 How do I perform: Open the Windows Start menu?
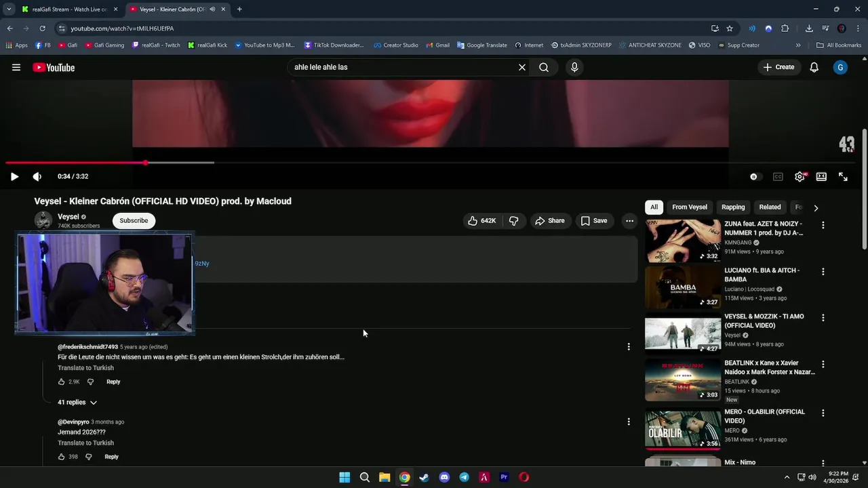pyautogui.click(x=344, y=477)
